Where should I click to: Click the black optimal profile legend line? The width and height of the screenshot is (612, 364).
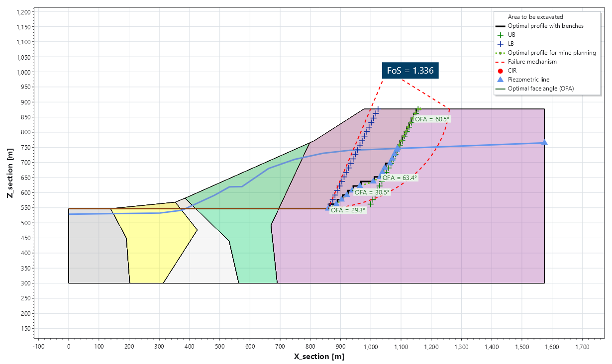[501, 26]
